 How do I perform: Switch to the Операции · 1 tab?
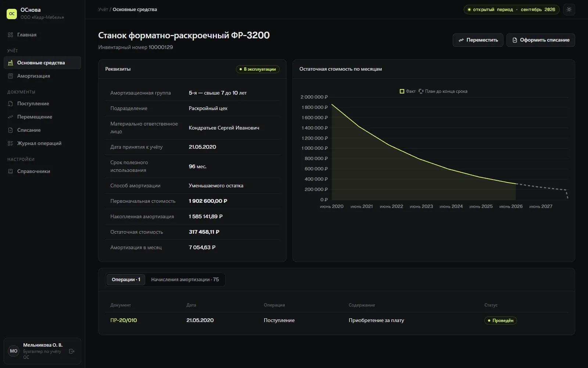tap(126, 280)
